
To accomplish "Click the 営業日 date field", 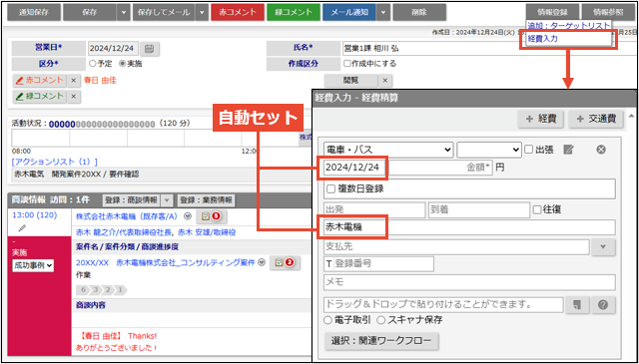I will tap(113, 49).
